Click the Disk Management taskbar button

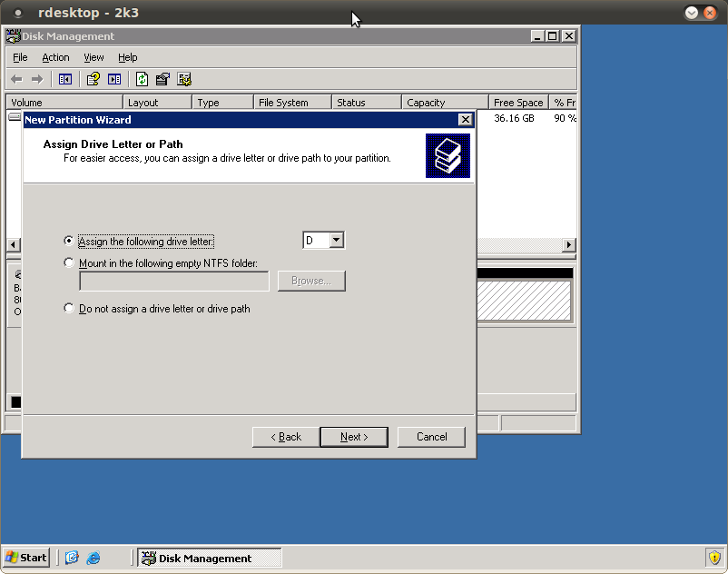[x=210, y=558]
